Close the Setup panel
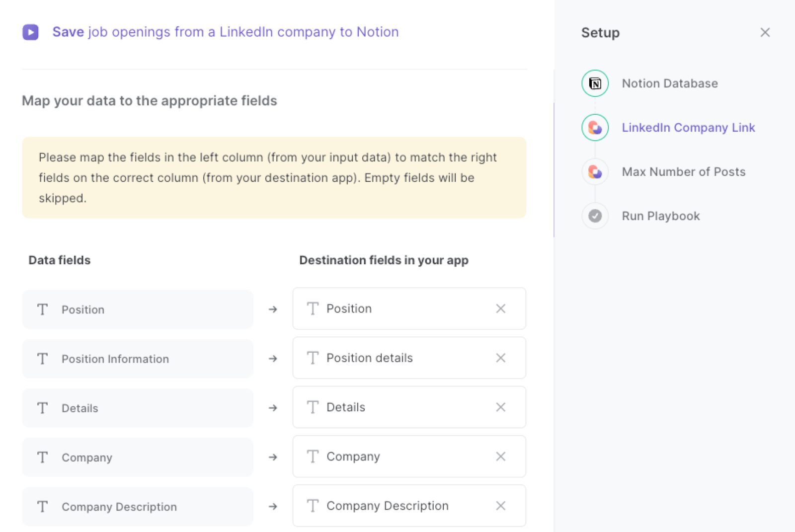This screenshot has height=532, width=795. pyautogui.click(x=765, y=32)
